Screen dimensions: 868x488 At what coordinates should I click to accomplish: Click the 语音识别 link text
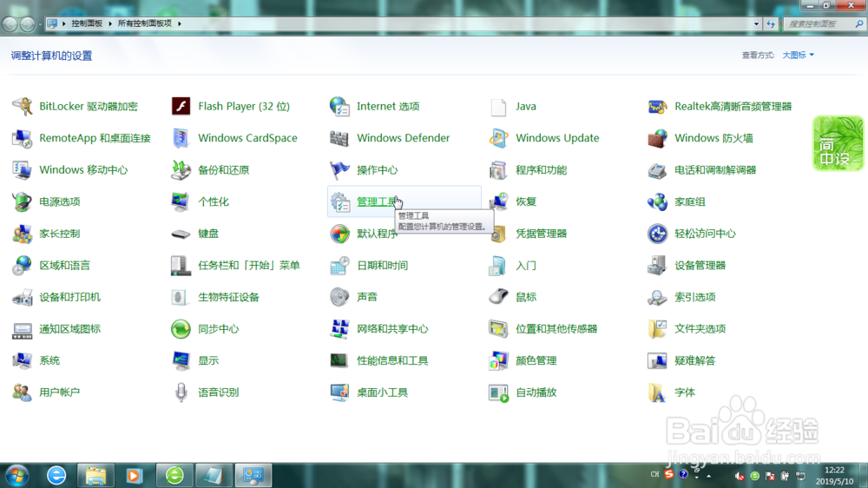click(x=218, y=392)
